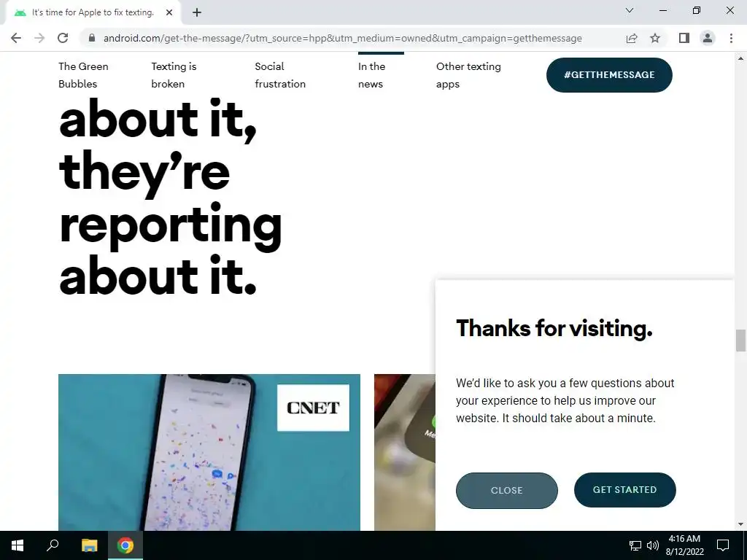Close the 'It's time for Apple' tab

tap(169, 13)
